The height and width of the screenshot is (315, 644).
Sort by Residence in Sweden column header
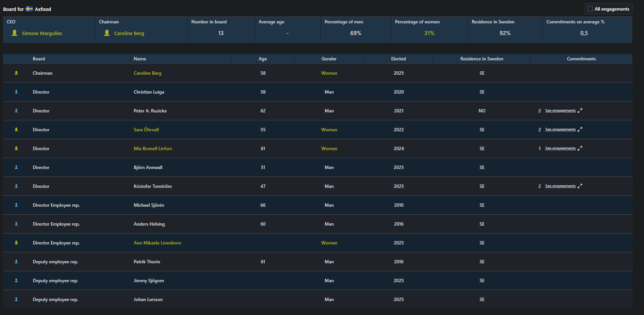pyautogui.click(x=482, y=59)
